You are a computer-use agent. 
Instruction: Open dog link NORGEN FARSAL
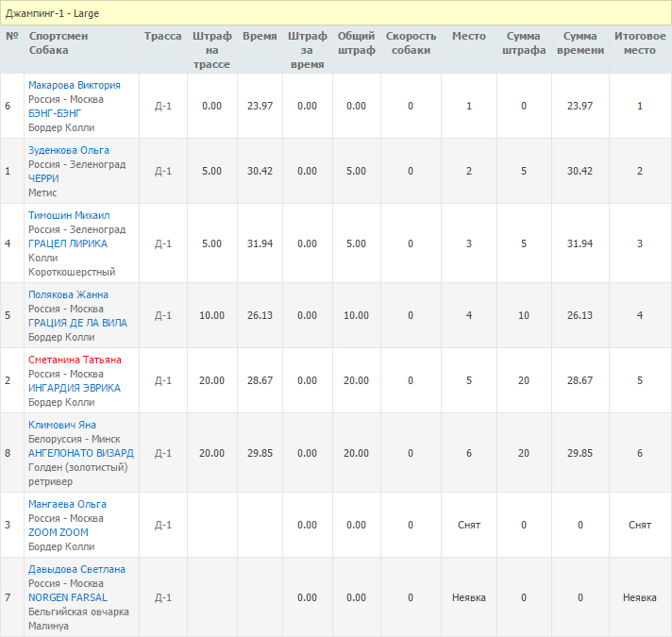point(67,597)
